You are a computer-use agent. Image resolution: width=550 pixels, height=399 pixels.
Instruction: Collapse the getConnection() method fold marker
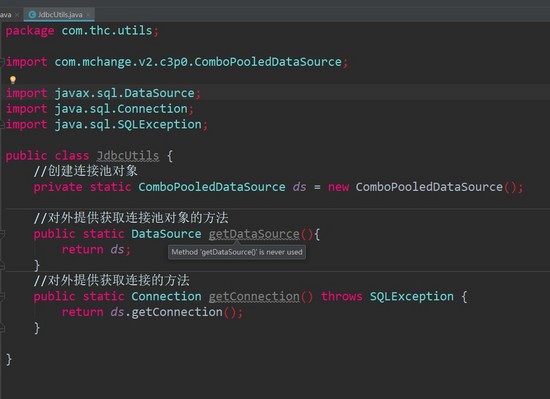pyautogui.click(x=2, y=297)
